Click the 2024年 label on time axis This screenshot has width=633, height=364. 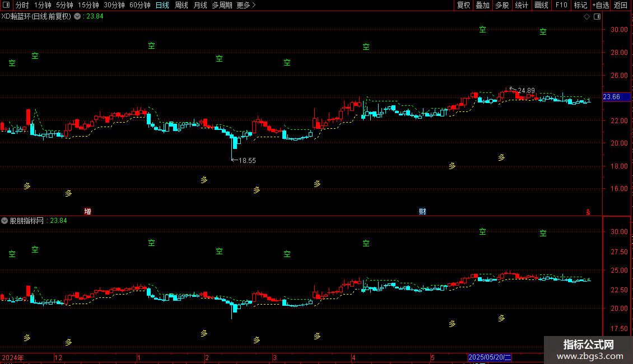click(13, 357)
